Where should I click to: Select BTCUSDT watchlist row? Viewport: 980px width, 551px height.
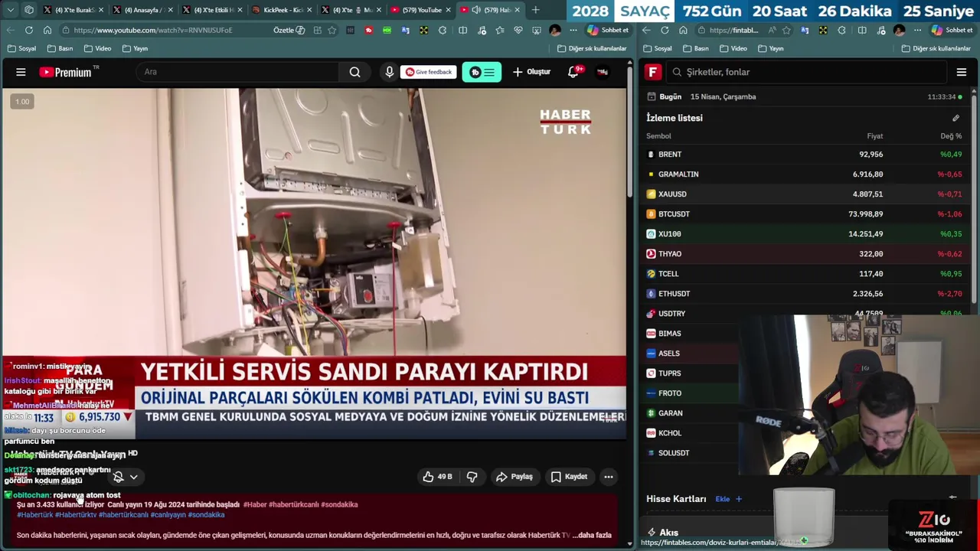click(804, 214)
